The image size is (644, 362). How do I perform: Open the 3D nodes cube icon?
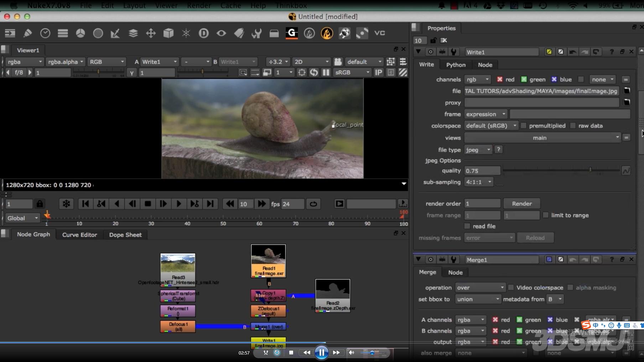coord(168,33)
